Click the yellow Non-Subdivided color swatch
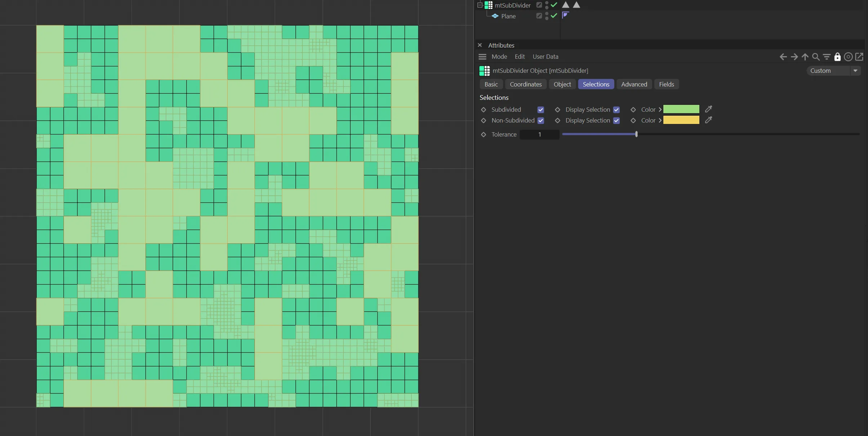The width and height of the screenshot is (868, 436). point(681,120)
